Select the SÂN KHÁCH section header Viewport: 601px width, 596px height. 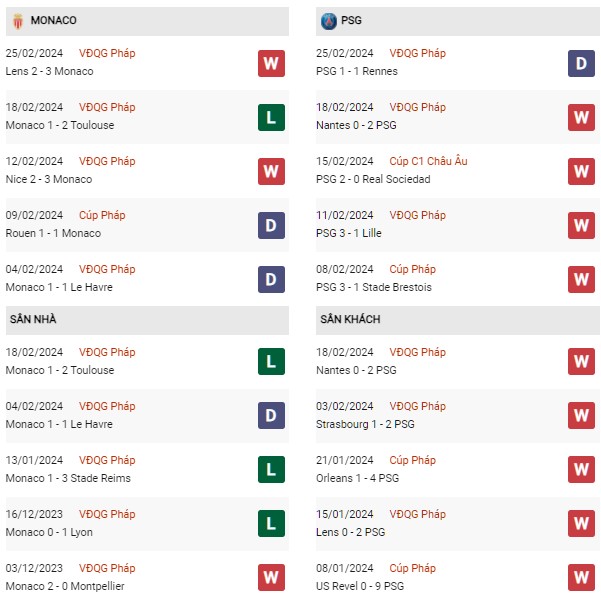click(458, 320)
